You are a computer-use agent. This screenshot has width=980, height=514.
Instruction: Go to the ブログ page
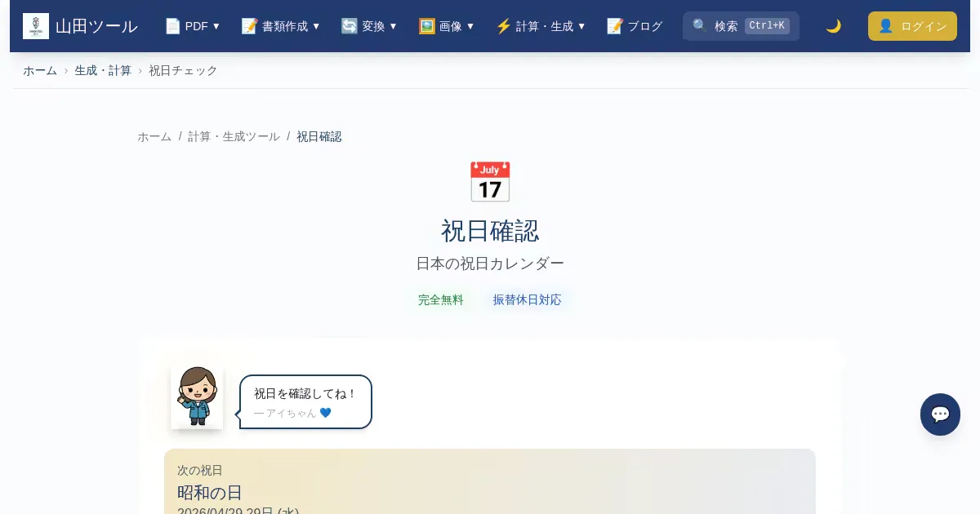(x=644, y=26)
